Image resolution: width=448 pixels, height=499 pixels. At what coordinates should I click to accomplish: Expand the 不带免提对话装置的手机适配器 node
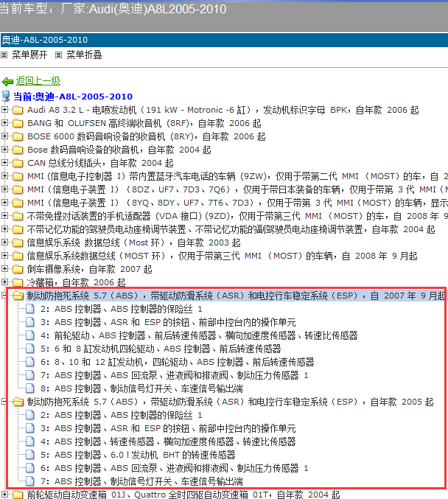coord(4,215)
